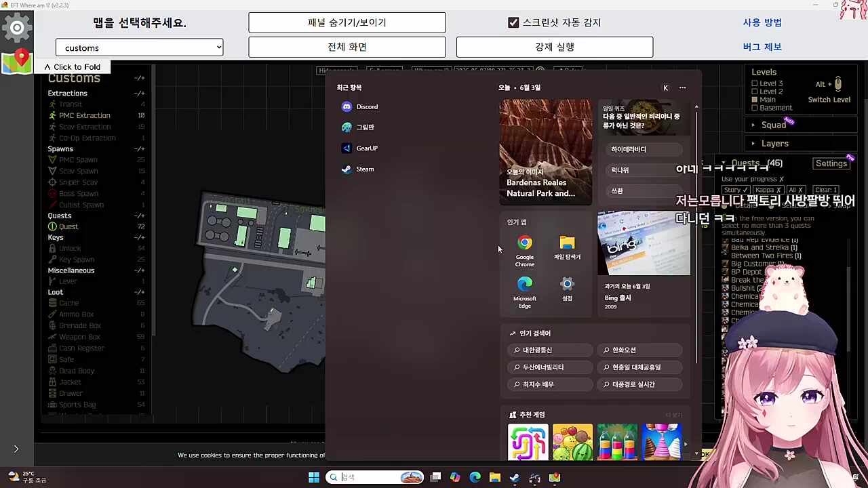Expand the left arrow at bottom-left edge

pyautogui.click(x=16, y=449)
